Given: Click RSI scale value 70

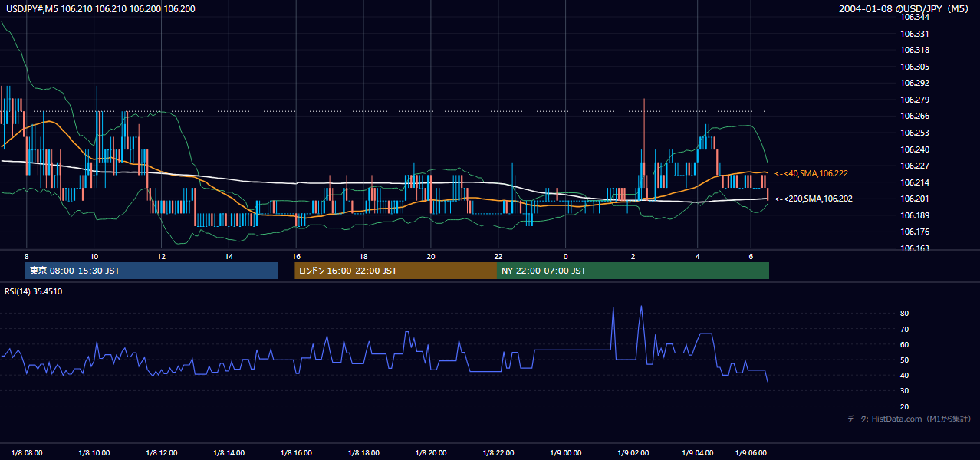Looking at the screenshot, I should click(x=905, y=329).
